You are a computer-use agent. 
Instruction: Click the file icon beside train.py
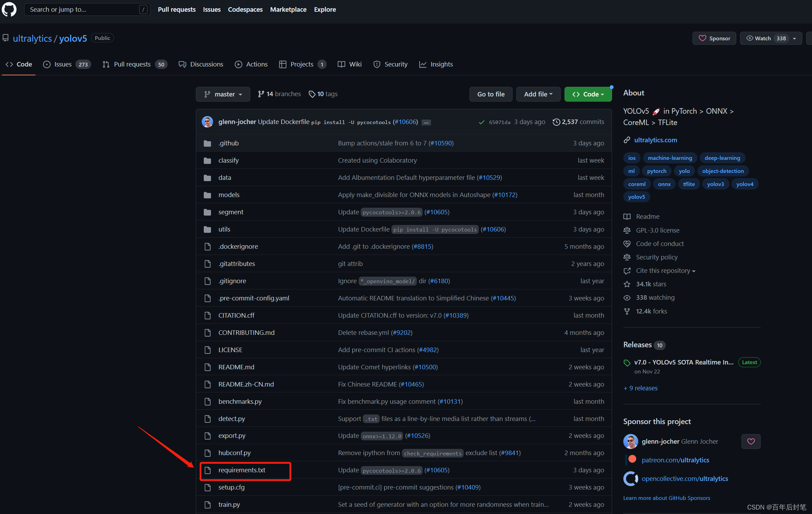tap(207, 505)
